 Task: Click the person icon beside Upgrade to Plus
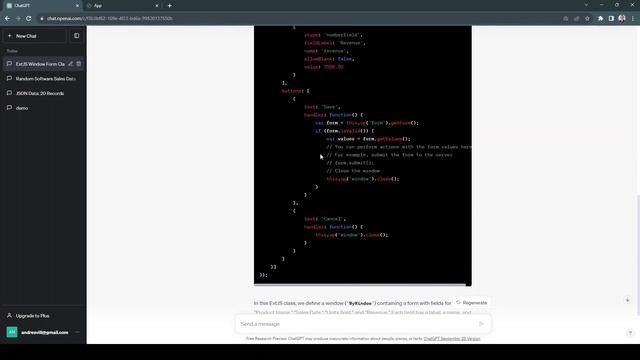tap(9, 316)
